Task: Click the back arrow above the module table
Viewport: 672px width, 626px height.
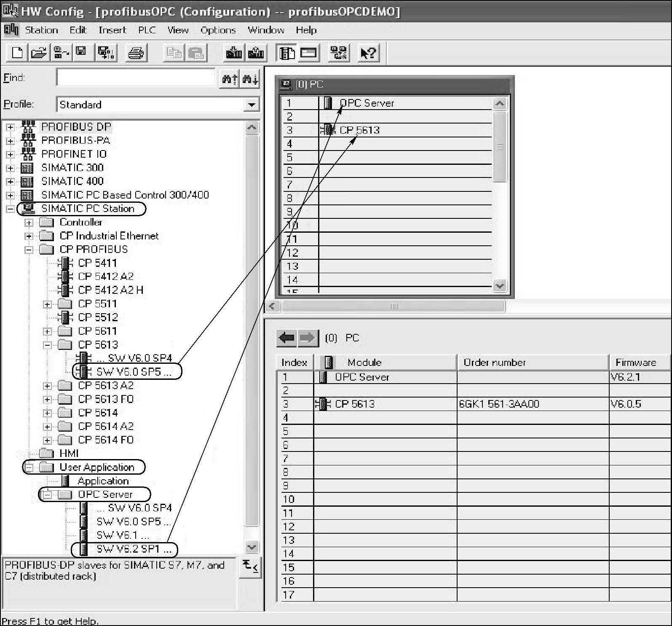Action: click(287, 338)
